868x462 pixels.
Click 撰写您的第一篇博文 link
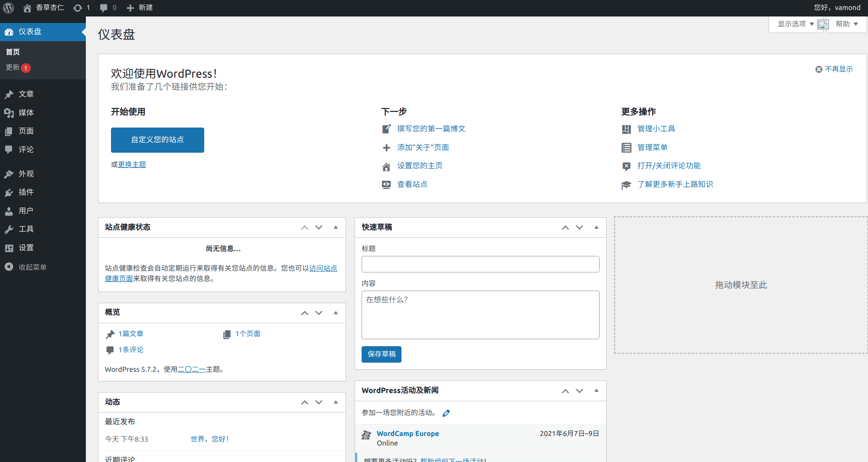tap(431, 129)
